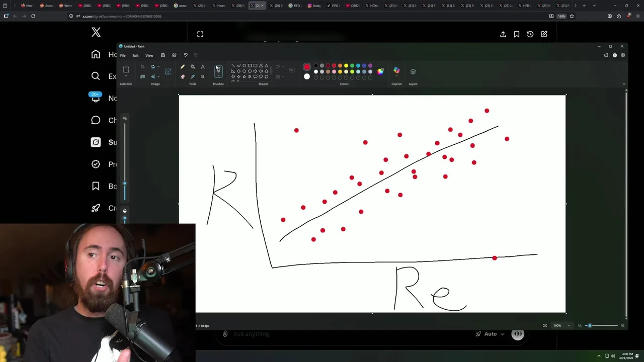The height and width of the screenshot is (362, 644).
Task: Select the Eraser tool
Action: pos(183,76)
